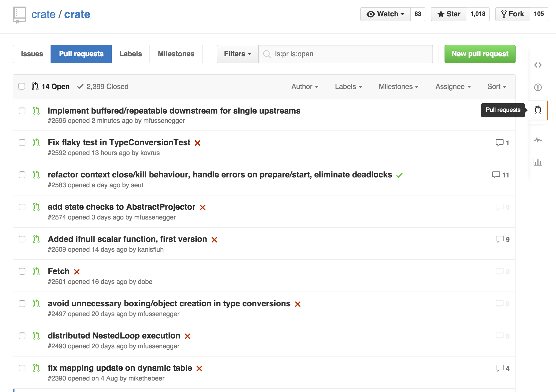Click the New pull request button
The width and height of the screenshot is (556, 392).
[x=479, y=54]
